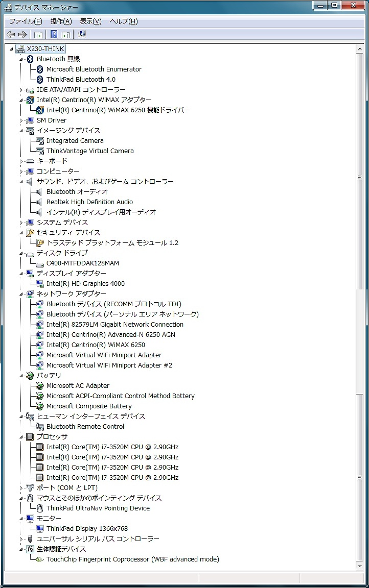Click the show/hide console tree toolbar icon

click(x=38, y=35)
